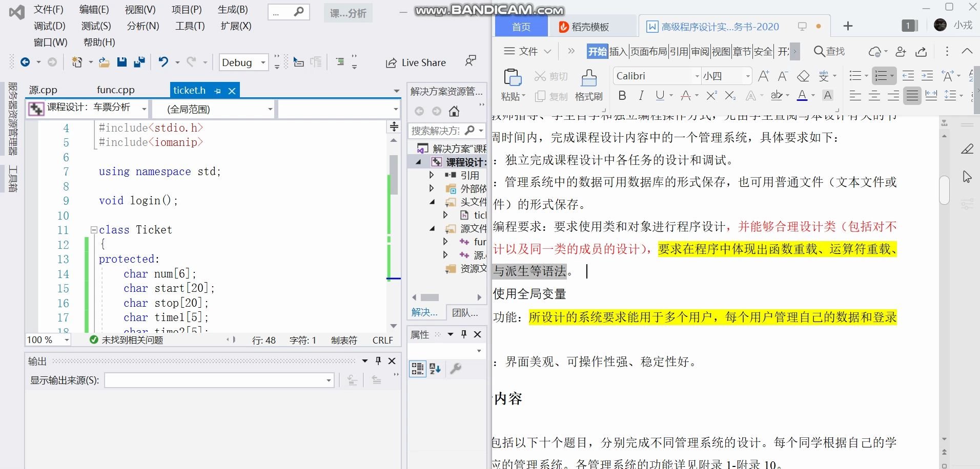The height and width of the screenshot is (469, 980).
Task: Click Increase Indent icon in WPS
Action: coord(927,76)
